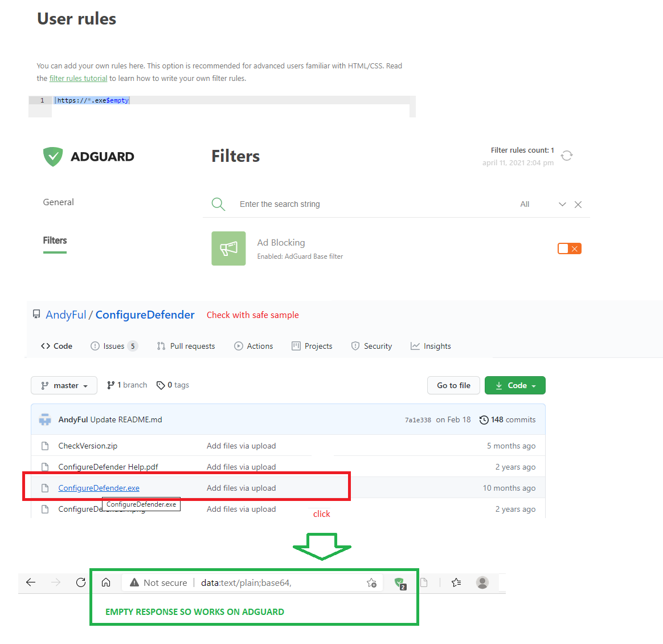Add page to favorites star icon
The height and width of the screenshot is (644, 663).
(372, 583)
